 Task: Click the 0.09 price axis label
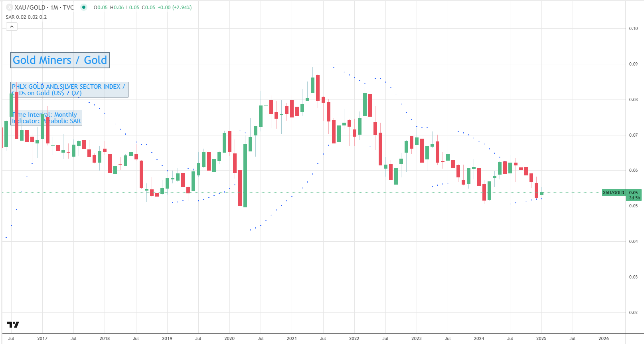point(633,64)
